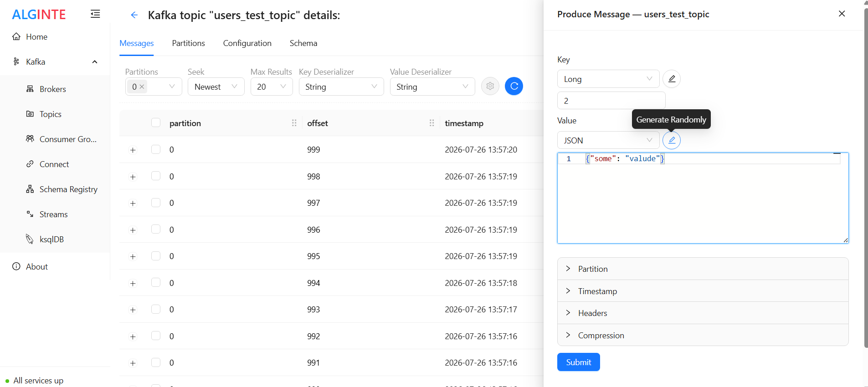Expand row with offset 992
The height and width of the screenshot is (387, 868).
point(133,336)
